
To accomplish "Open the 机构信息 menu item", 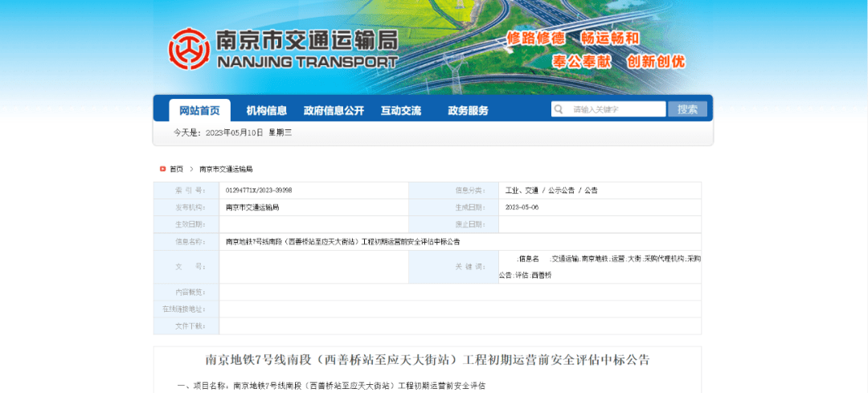I will click(267, 111).
